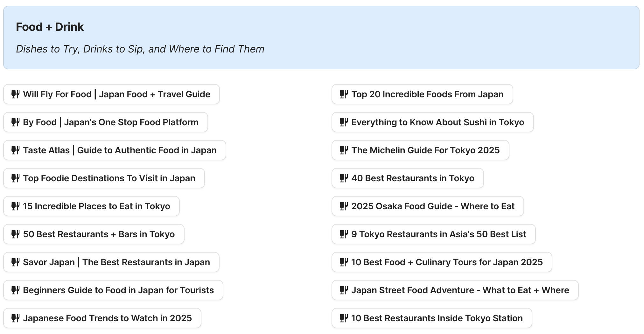
Task: Click the fork icon on Japan Street Food Adventure
Action: [x=344, y=290]
